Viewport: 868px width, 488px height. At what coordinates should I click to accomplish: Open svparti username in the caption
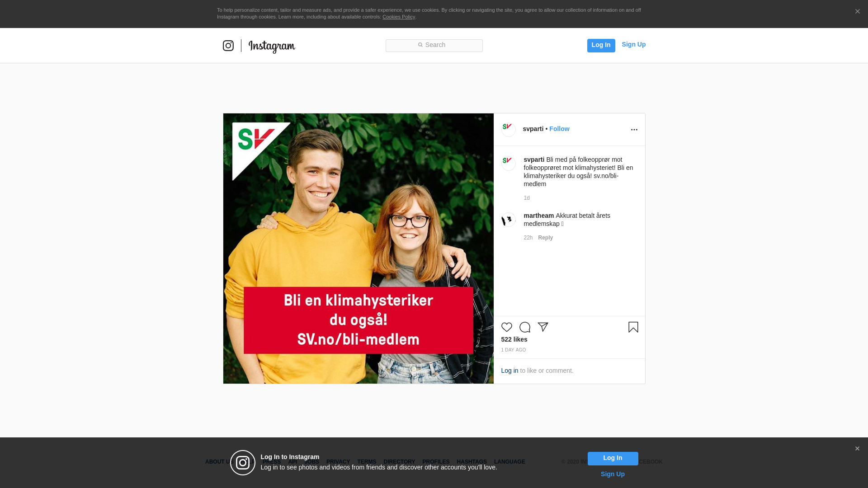pos(534,160)
